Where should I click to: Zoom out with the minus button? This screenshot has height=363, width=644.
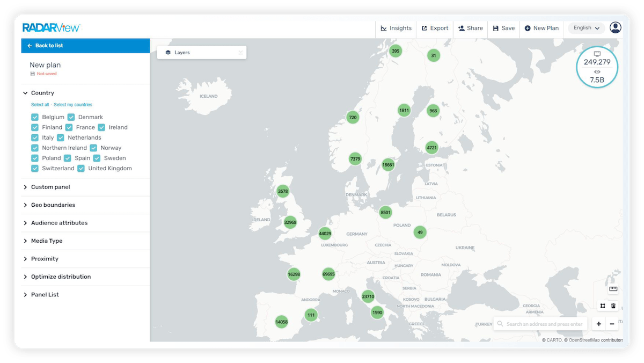[612, 324]
